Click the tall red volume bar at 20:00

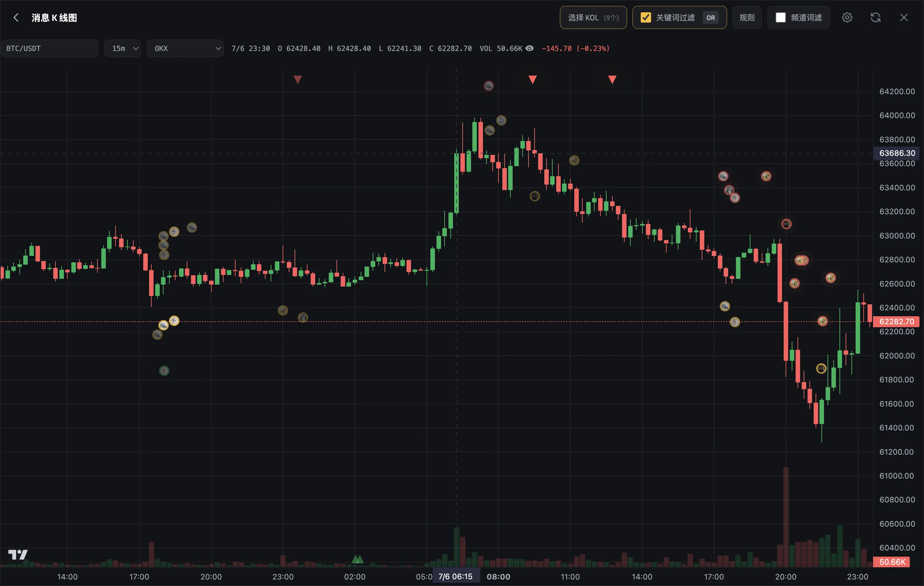pos(786,517)
